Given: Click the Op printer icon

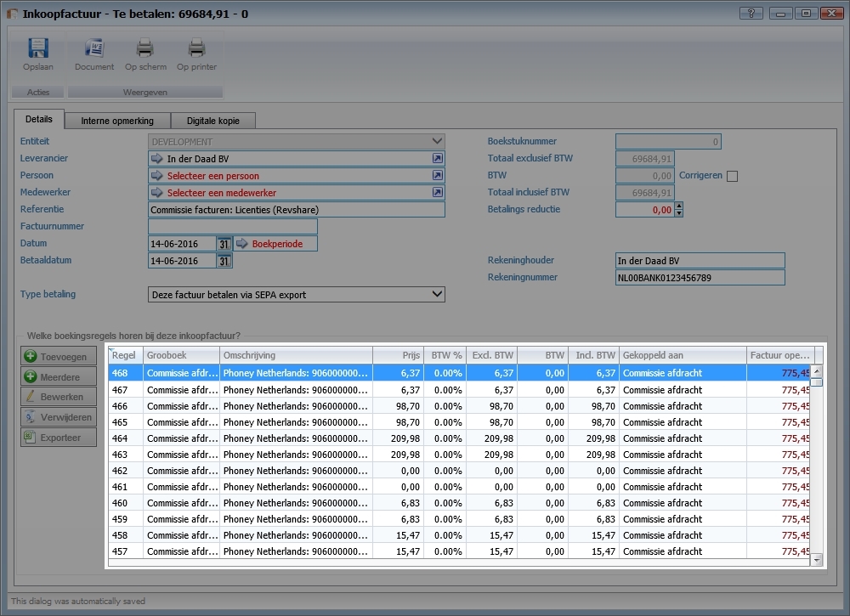Looking at the screenshot, I should click(x=196, y=49).
